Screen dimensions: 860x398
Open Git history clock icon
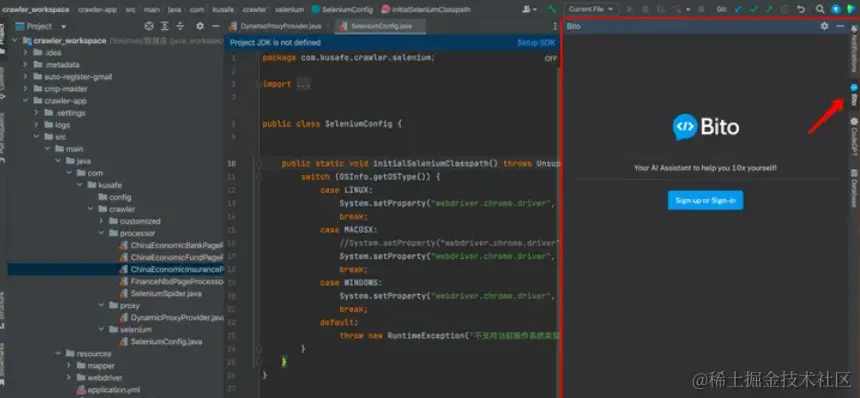[x=785, y=9]
